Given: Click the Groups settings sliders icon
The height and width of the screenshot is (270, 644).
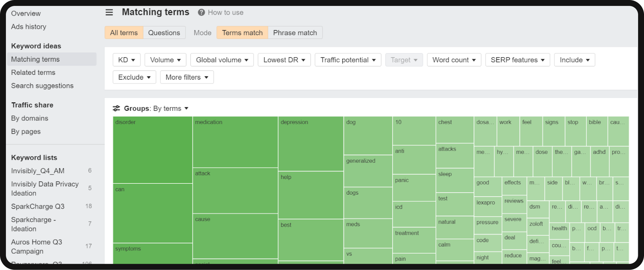Looking at the screenshot, I should pyautogui.click(x=116, y=108).
